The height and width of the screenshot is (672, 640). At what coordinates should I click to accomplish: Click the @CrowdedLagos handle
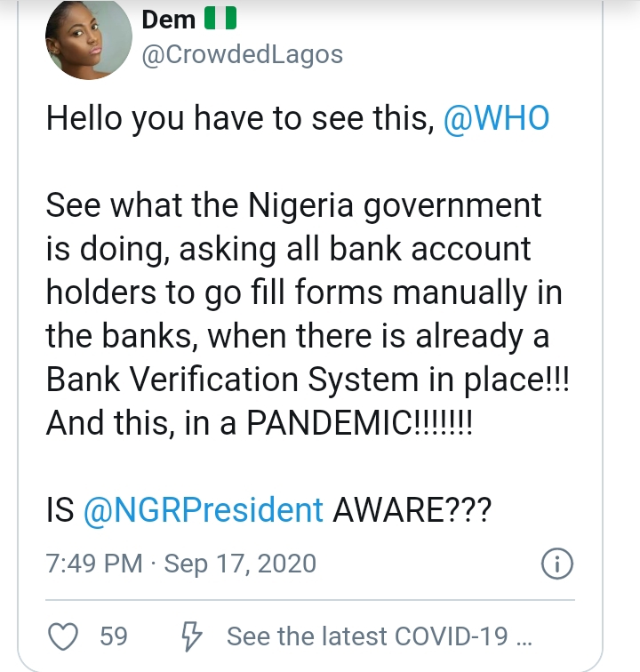pyautogui.click(x=242, y=54)
